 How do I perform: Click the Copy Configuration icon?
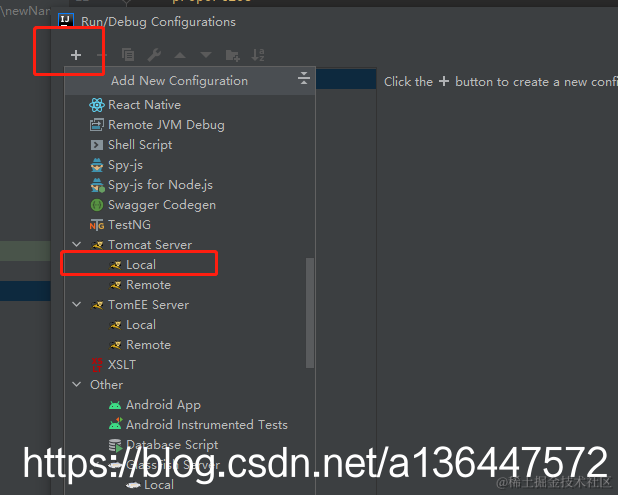coord(128,55)
